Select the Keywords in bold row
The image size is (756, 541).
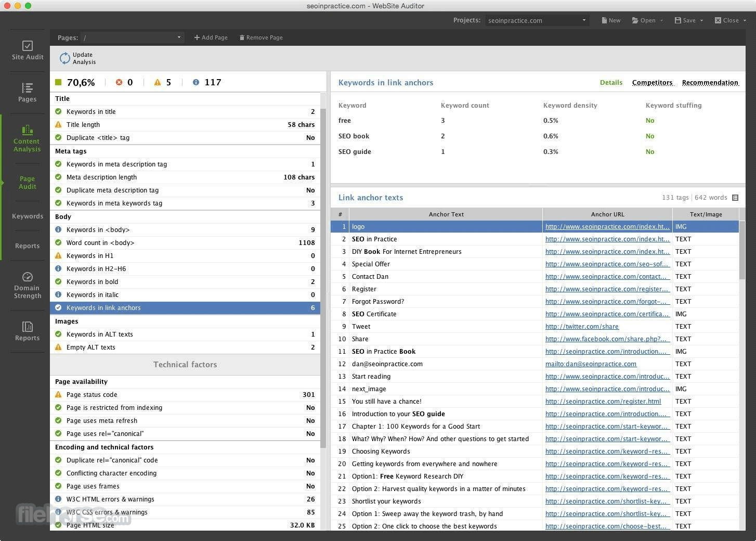185,282
